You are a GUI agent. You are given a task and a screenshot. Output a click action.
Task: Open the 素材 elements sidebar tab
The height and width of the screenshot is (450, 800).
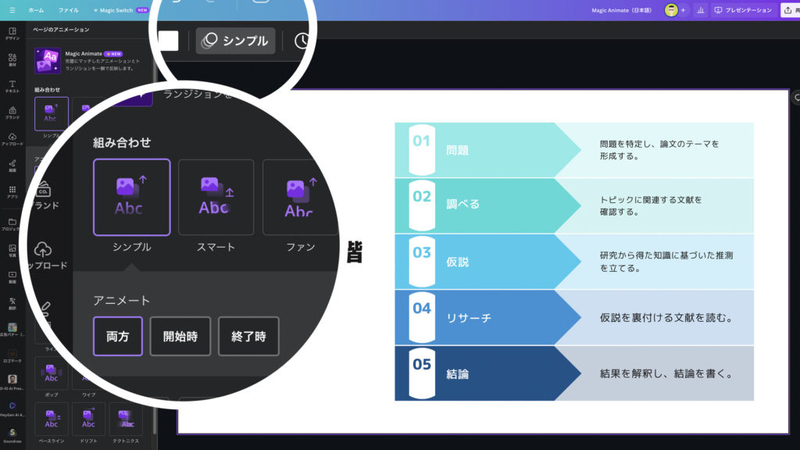pos(12,60)
